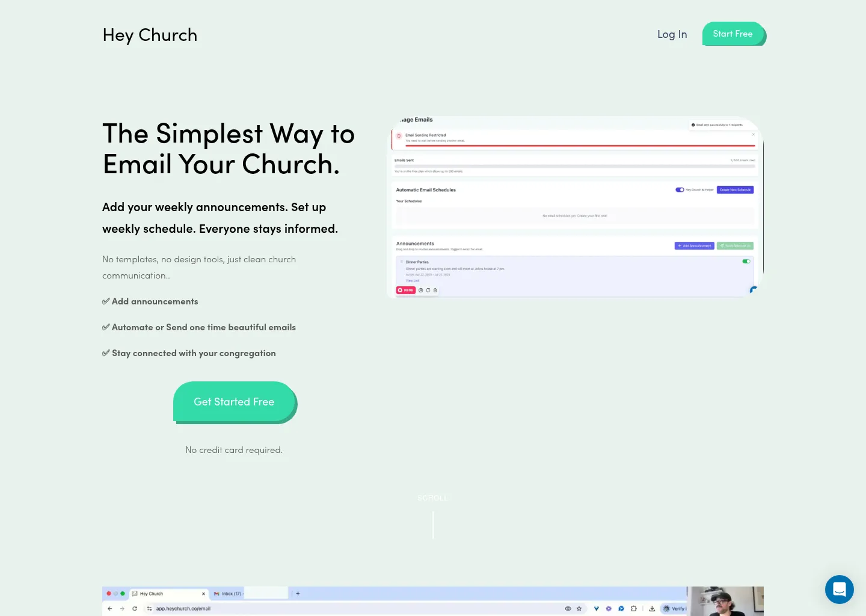Click the reload icon in video browser

click(135, 608)
